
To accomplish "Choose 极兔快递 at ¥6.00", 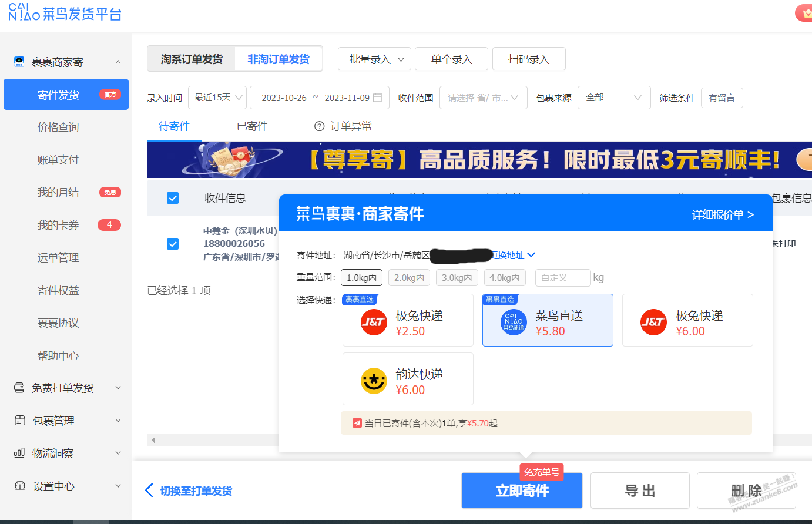I will pyautogui.click(x=687, y=320).
